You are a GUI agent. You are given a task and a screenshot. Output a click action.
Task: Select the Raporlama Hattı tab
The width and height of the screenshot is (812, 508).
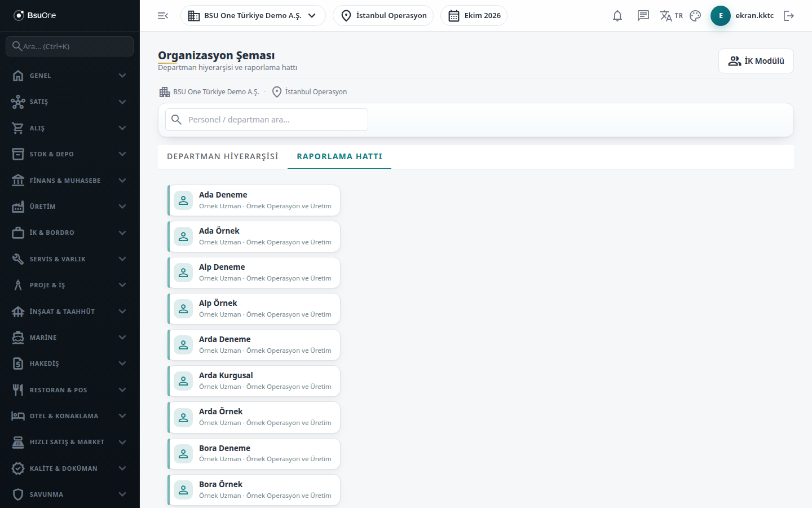339,156
